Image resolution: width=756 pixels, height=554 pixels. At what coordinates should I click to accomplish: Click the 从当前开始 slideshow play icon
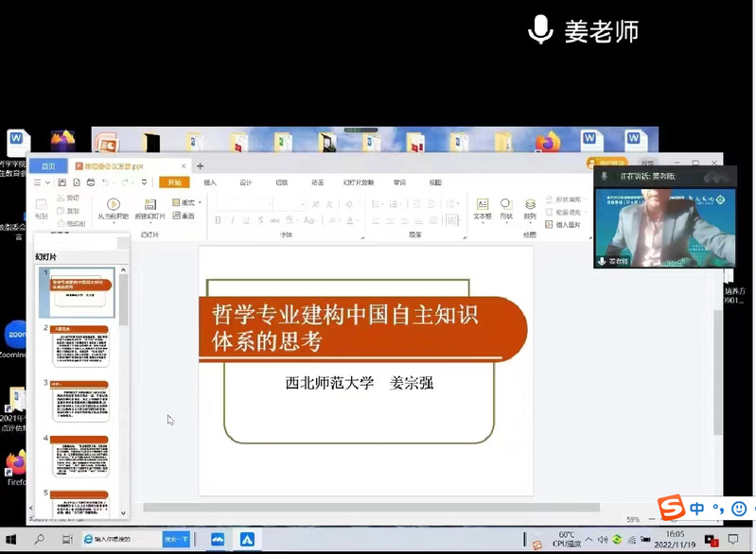[114, 204]
